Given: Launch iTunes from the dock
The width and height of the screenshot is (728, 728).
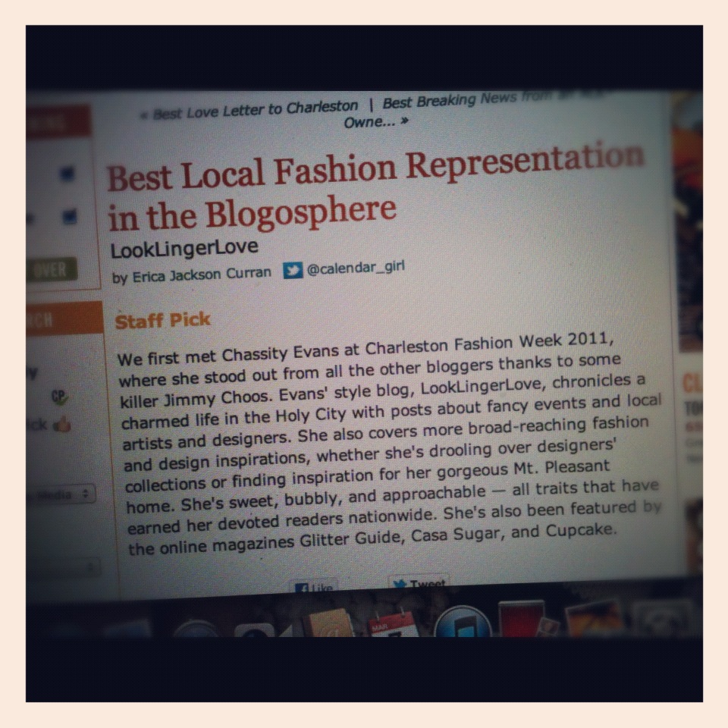Looking at the screenshot, I should pos(463,622).
